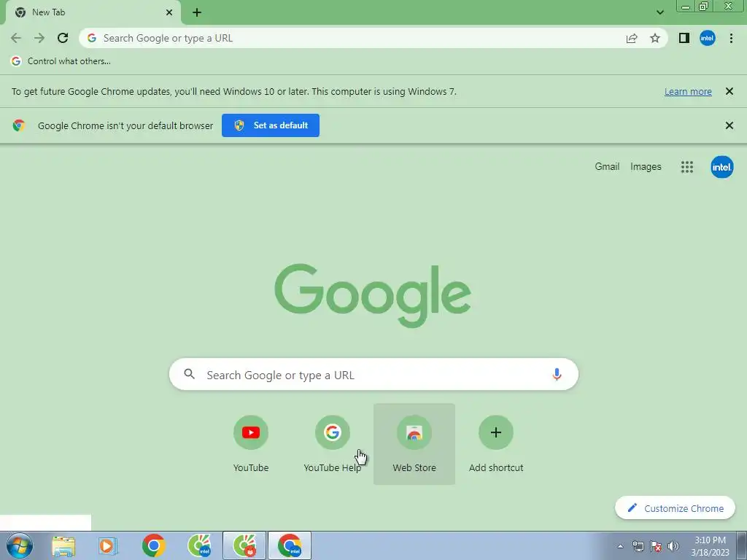Open the YouTube shortcut
The width and height of the screenshot is (747, 560).
(x=251, y=444)
